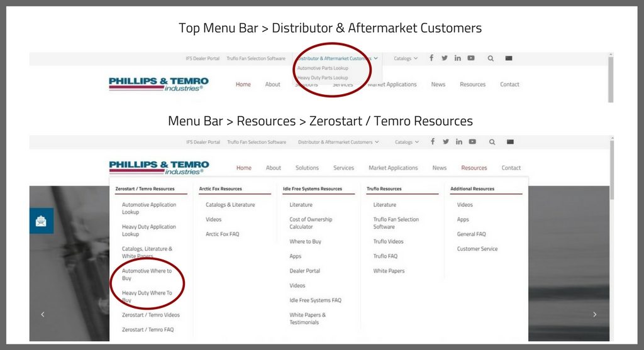
Task: Open Dealer Portal under Idle Free Systems
Action: (305, 271)
